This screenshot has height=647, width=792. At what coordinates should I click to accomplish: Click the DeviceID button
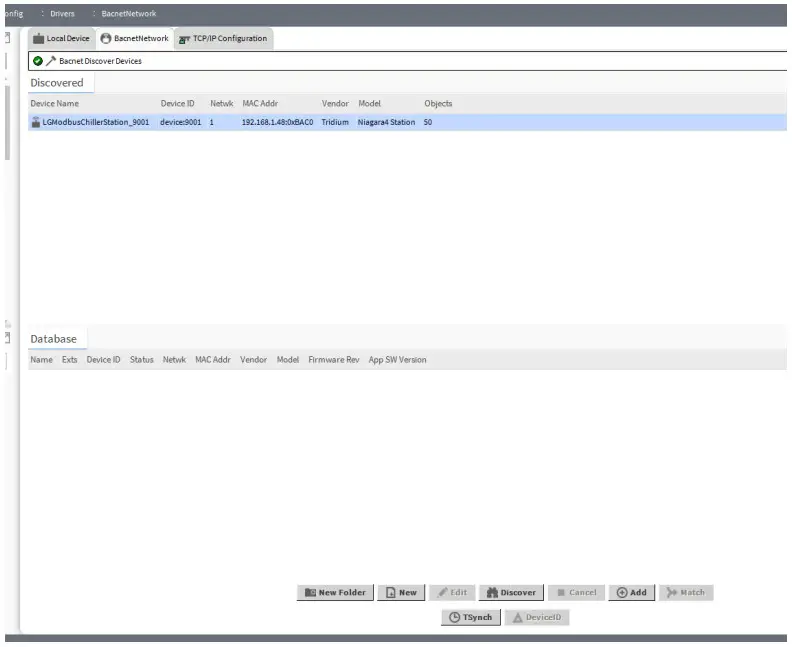pyautogui.click(x=537, y=617)
